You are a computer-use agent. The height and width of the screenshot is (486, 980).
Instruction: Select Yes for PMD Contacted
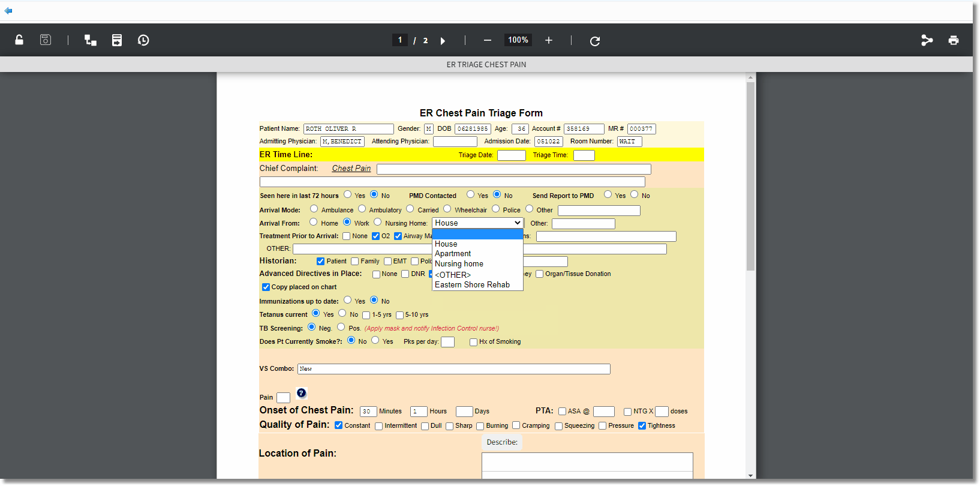point(471,194)
